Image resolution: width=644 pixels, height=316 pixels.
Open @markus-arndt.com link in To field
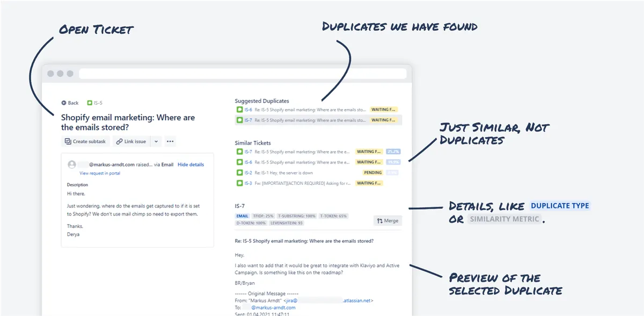point(273,307)
